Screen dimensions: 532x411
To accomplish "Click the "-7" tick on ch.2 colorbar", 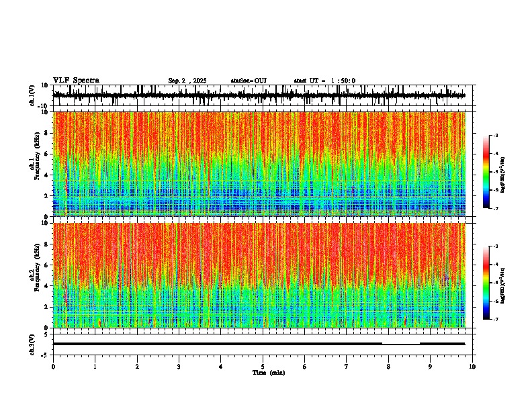I will 496,320.
